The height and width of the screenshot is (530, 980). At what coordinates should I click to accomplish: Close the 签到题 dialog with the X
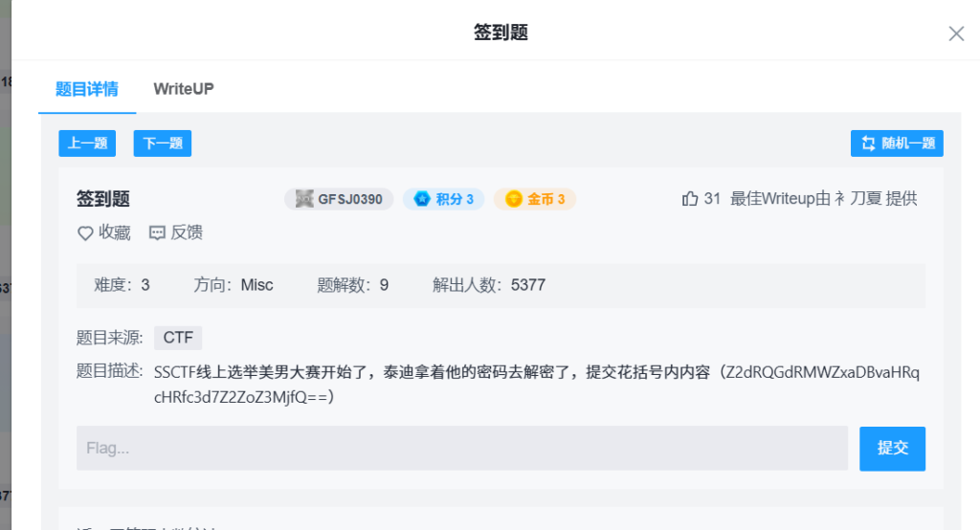(x=955, y=33)
